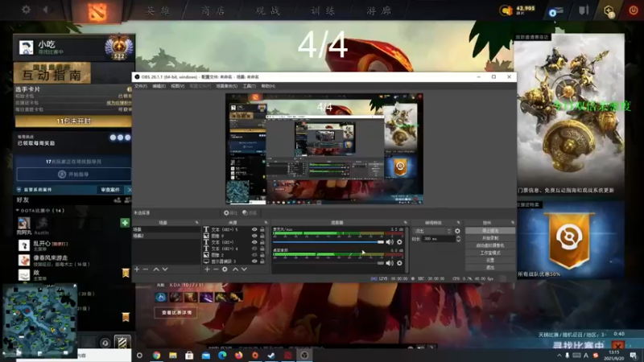Open desktop audio settings gear
644x362 pixels.
(x=399, y=263)
